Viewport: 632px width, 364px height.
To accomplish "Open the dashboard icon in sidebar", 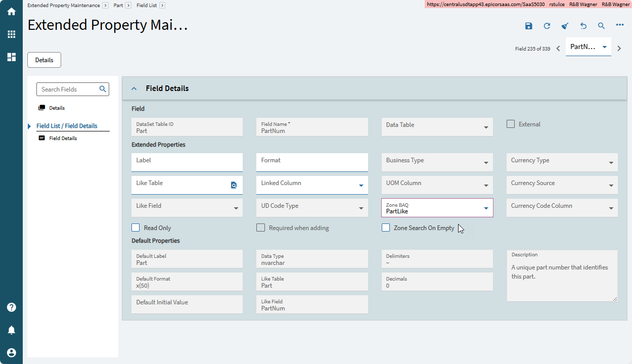I will tap(11, 57).
